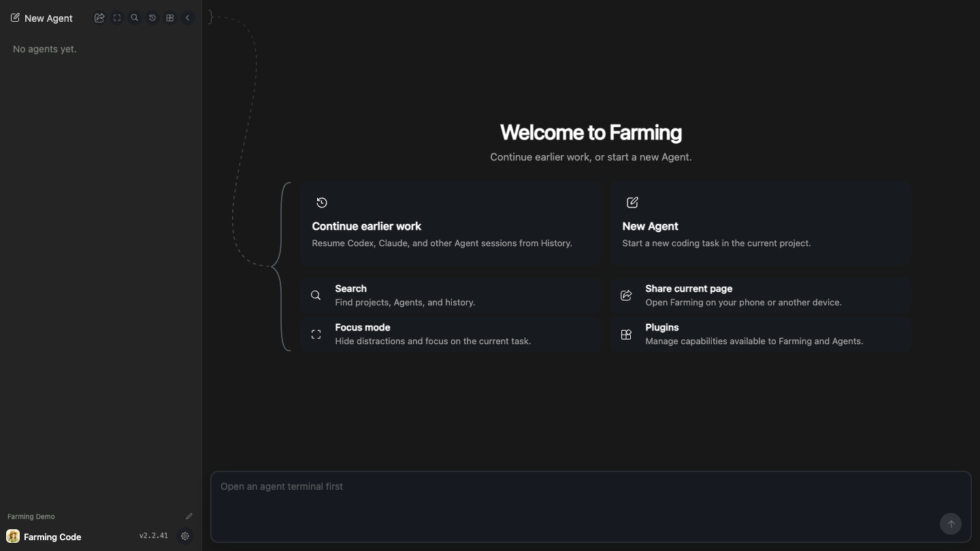Image resolution: width=980 pixels, height=551 pixels.
Task: Click the "Open an agent terminal first" input box
Action: click(591, 507)
